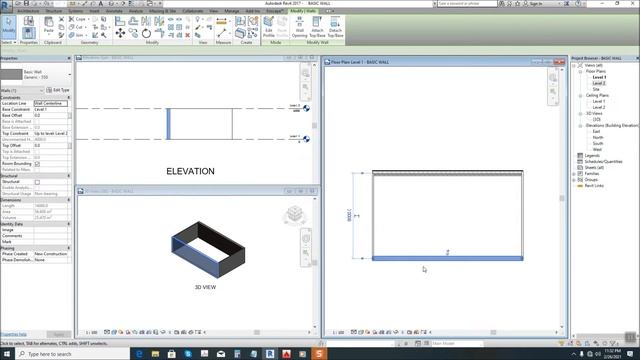The width and height of the screenshot is (640, 360).
Task: Open File Explorer from the taskbar
Action: click(156, 354)
